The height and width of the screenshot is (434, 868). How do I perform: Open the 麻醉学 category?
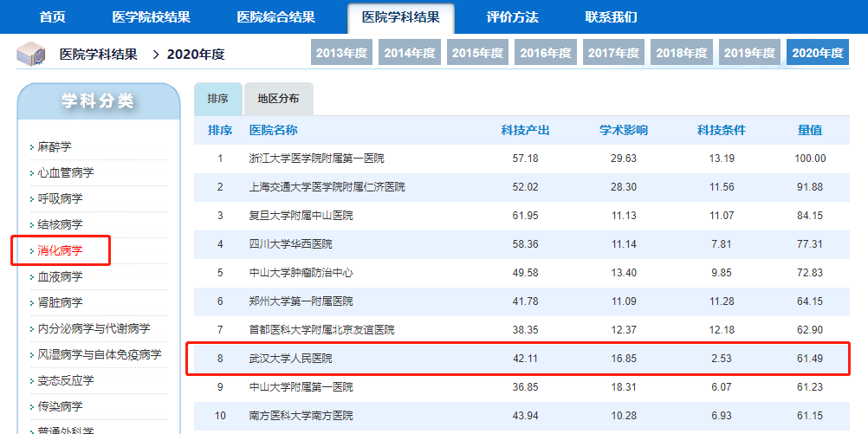55,147
